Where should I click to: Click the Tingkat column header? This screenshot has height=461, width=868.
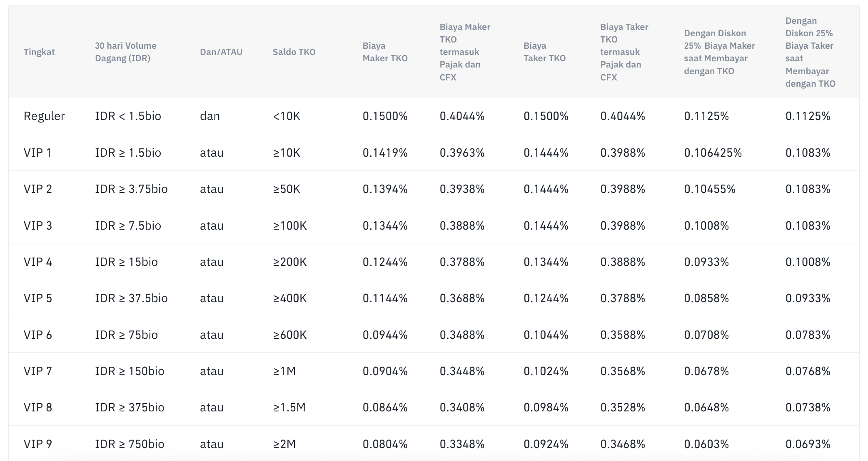pos(39,52)
